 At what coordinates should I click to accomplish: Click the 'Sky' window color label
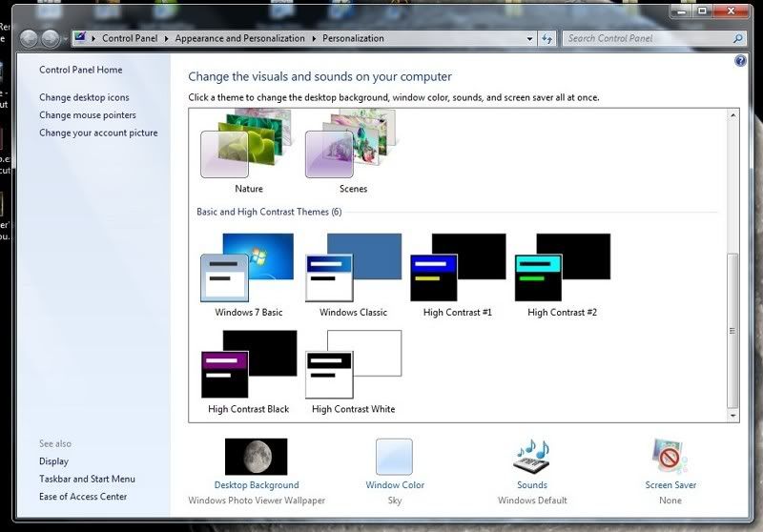click(x=395, y=501)
